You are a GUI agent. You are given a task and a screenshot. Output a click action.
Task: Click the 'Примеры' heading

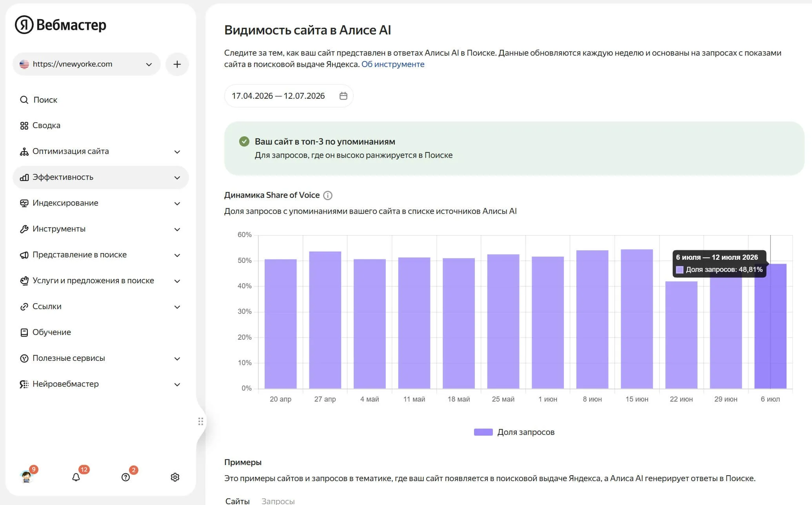coord(243,462)
